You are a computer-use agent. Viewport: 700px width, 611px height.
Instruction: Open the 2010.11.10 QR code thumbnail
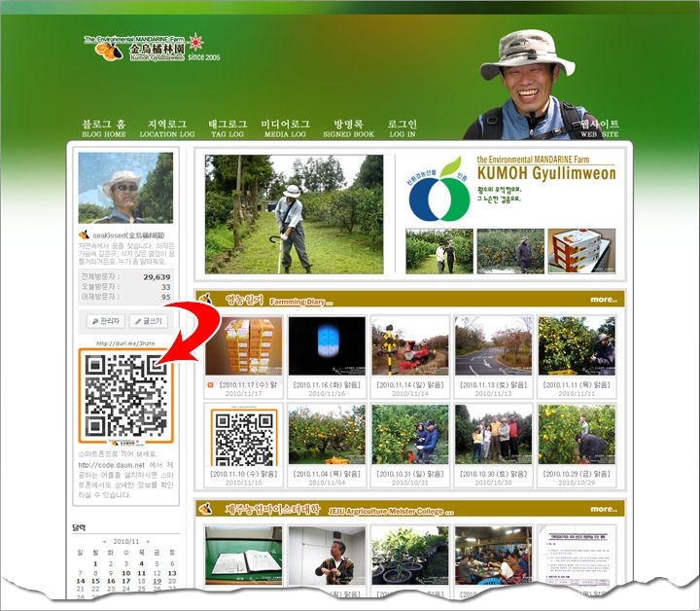[x=244, y=435]
